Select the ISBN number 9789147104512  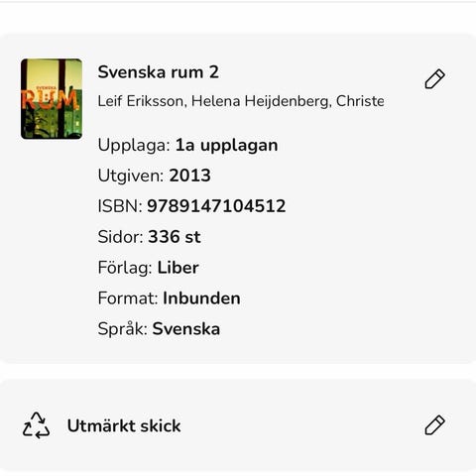click(x=216, y=206)
